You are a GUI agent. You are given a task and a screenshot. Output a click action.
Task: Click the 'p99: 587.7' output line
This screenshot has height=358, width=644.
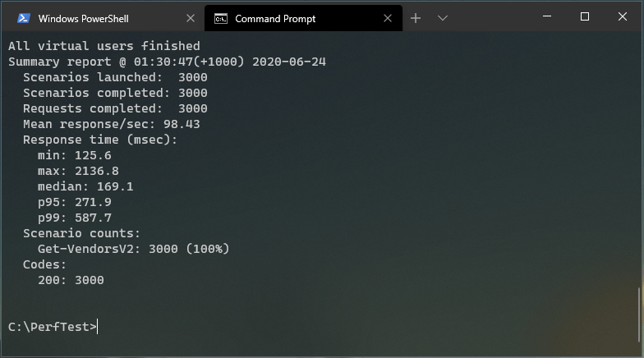[74, 218]
